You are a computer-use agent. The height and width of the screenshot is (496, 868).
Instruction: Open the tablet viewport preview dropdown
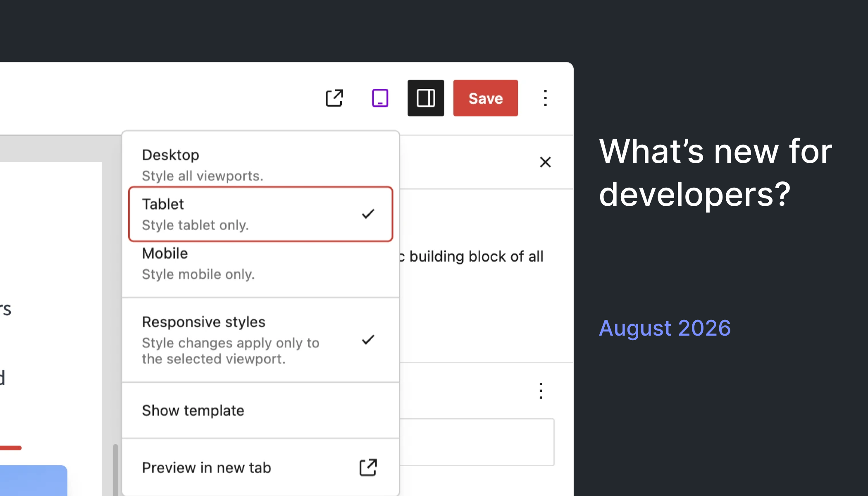tap(380, 98)
